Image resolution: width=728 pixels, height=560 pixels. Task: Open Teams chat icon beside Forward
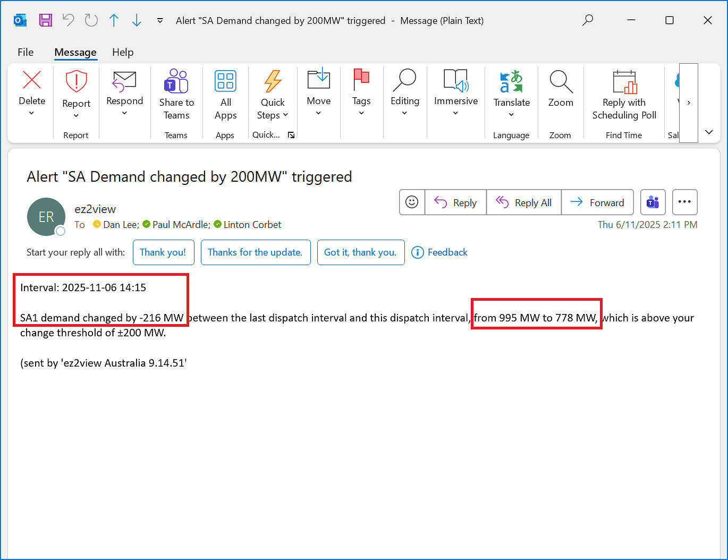(x=653, y=202)
